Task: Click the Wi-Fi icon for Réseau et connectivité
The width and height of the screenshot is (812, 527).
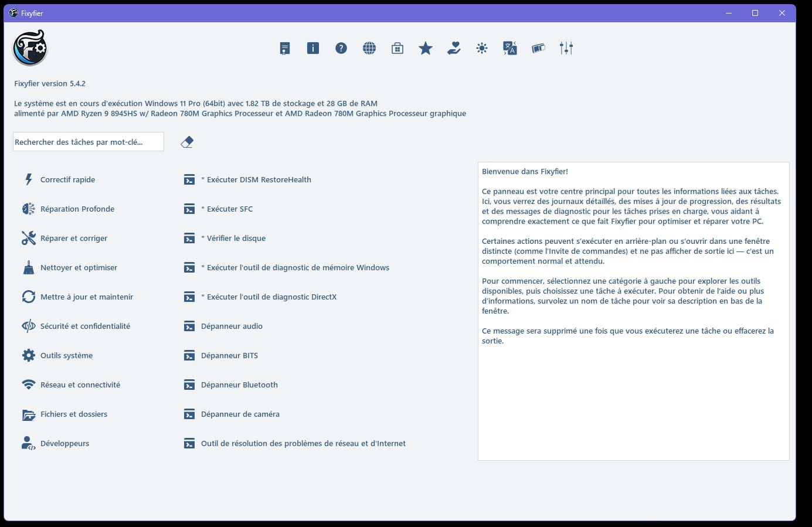Action: (x=29, y=385)
